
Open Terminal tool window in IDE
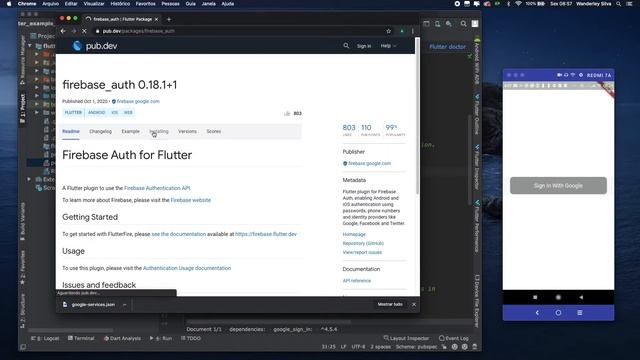coord(81,338)
